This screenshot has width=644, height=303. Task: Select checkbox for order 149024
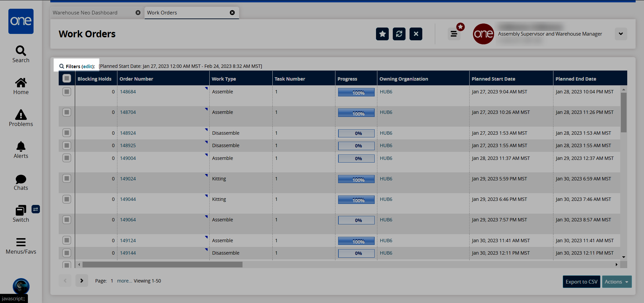[67, 179]
